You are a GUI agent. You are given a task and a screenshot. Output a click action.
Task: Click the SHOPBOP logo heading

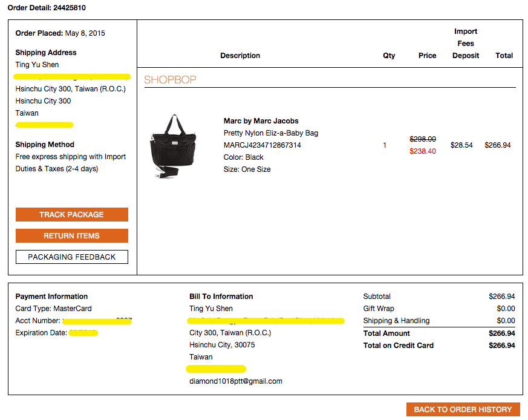pos(170,79)
